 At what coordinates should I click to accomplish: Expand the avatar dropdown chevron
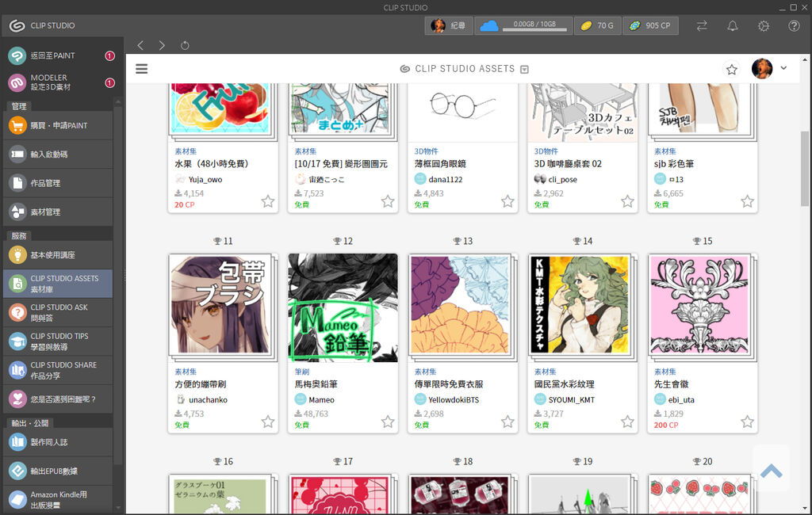tap(783, 68)
